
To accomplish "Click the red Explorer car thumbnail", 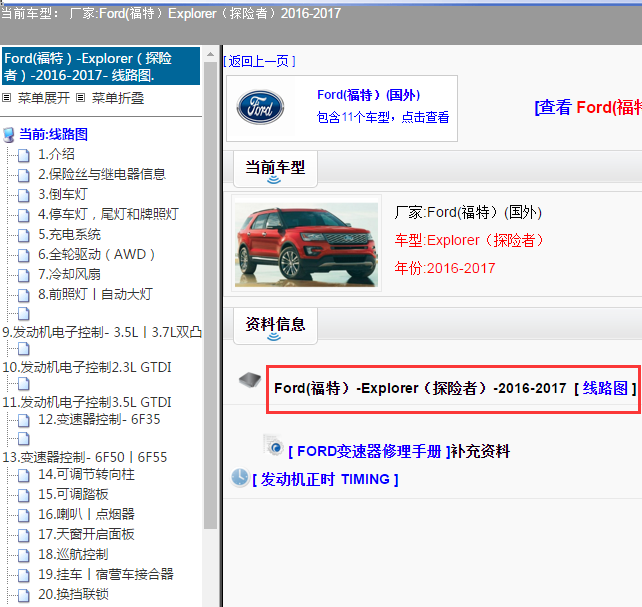I will (x=306, y=244).
